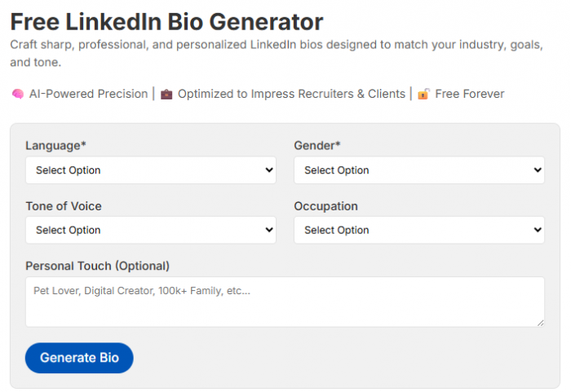
Task: Click the unlocked padlock emoji icon
Action: tap(424, 94)
